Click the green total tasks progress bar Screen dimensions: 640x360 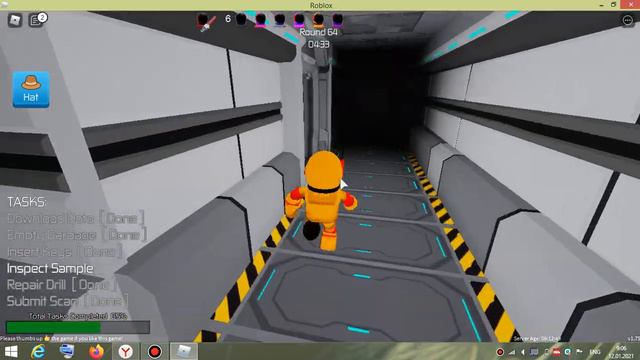tap(78, 327)
